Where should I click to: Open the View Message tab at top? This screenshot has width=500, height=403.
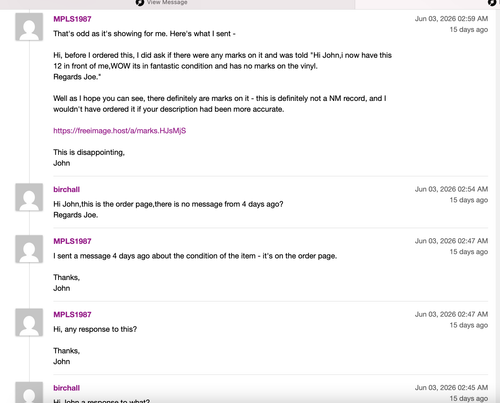[177, 4]
